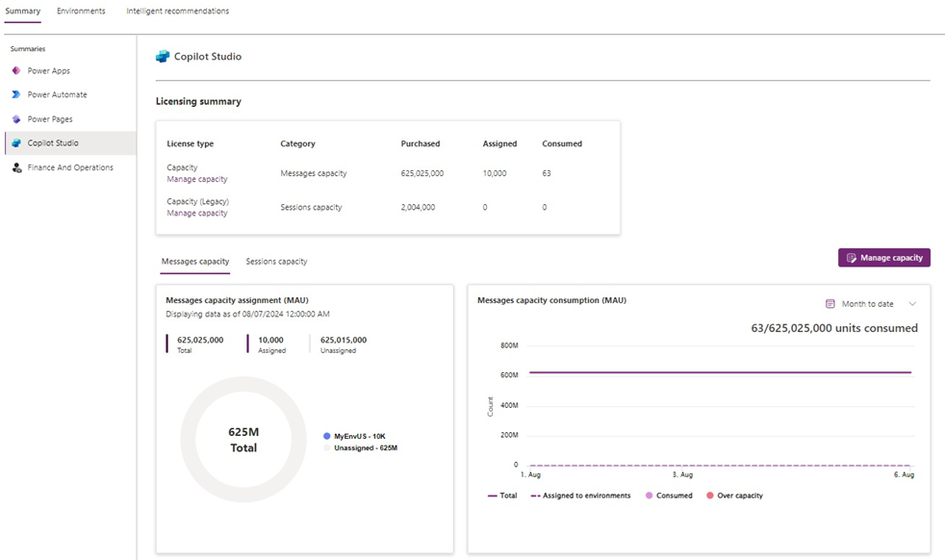Click the 625,025,000 Total value in card
945x560 pixels.
point(200,340)
